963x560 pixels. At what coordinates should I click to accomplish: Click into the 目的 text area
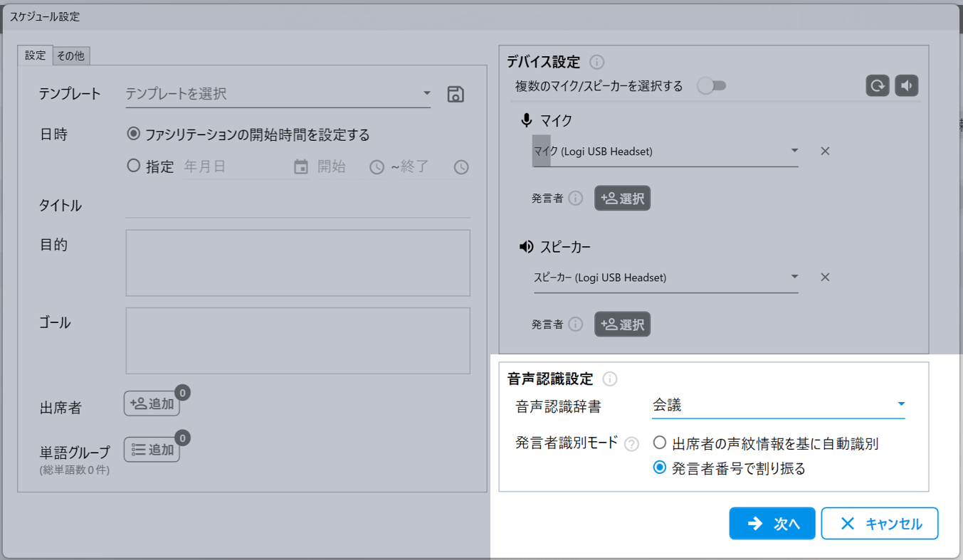298,263
